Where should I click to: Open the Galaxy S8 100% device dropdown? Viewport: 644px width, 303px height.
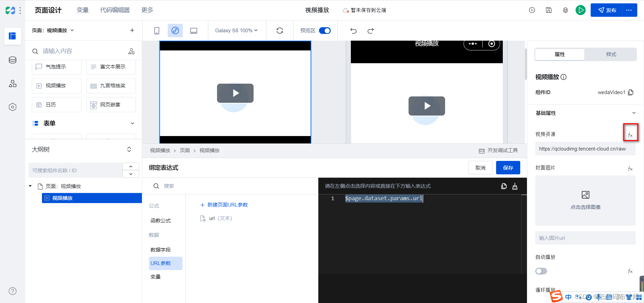[236, 31]
